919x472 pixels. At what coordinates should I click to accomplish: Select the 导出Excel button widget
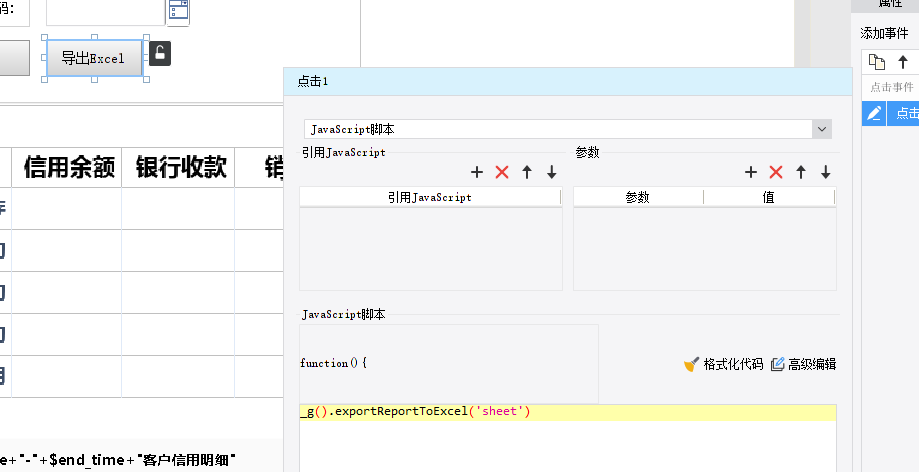[94, 58]
